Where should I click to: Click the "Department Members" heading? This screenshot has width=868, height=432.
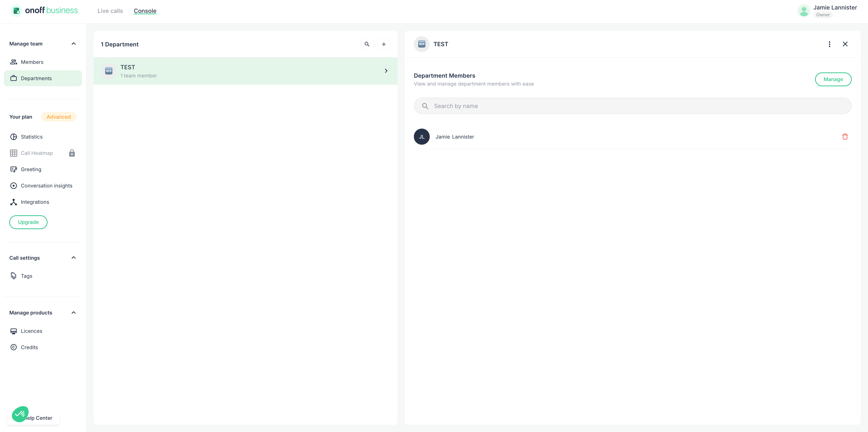[x=444, y=76]
